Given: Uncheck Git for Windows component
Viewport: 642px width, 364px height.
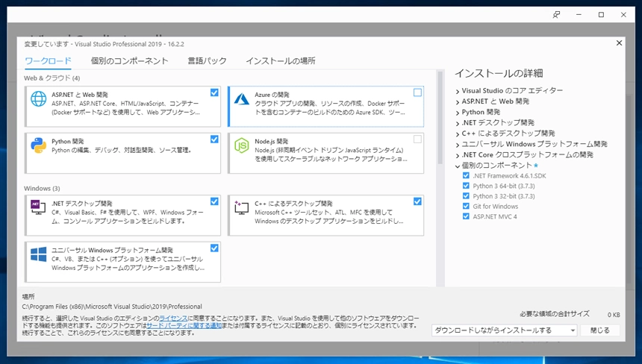Looking at the screenshot, I should 466,206.
